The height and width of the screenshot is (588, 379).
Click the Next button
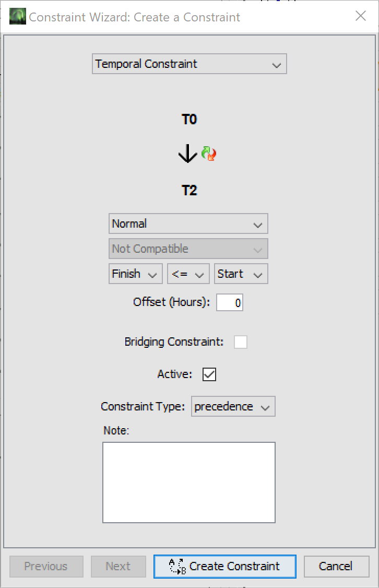(x=118, y=566)
